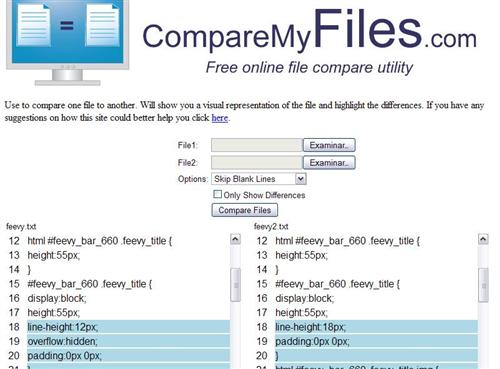
Task: Click the Free online file compare utility tagline
Action: coord(309,68)
